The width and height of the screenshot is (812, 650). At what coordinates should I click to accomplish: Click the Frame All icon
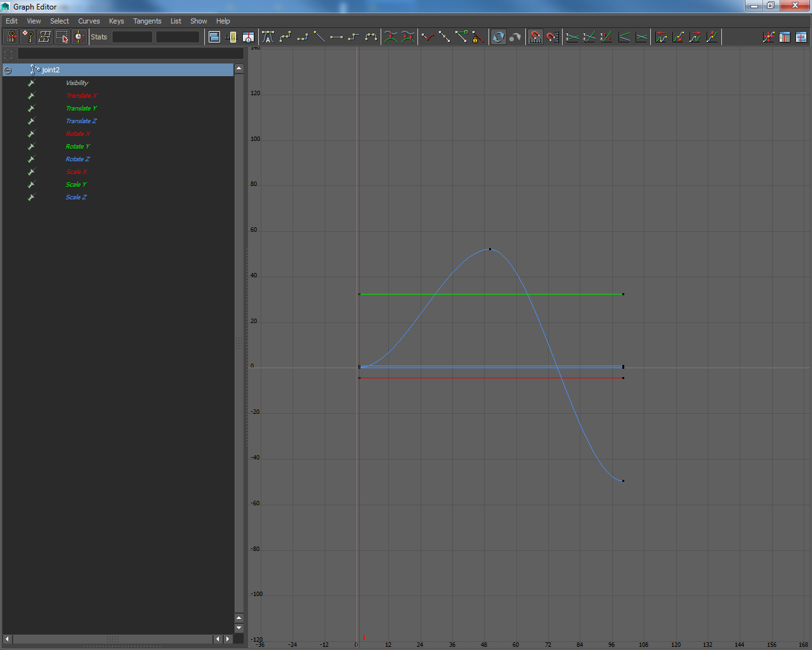coord(214,37)
